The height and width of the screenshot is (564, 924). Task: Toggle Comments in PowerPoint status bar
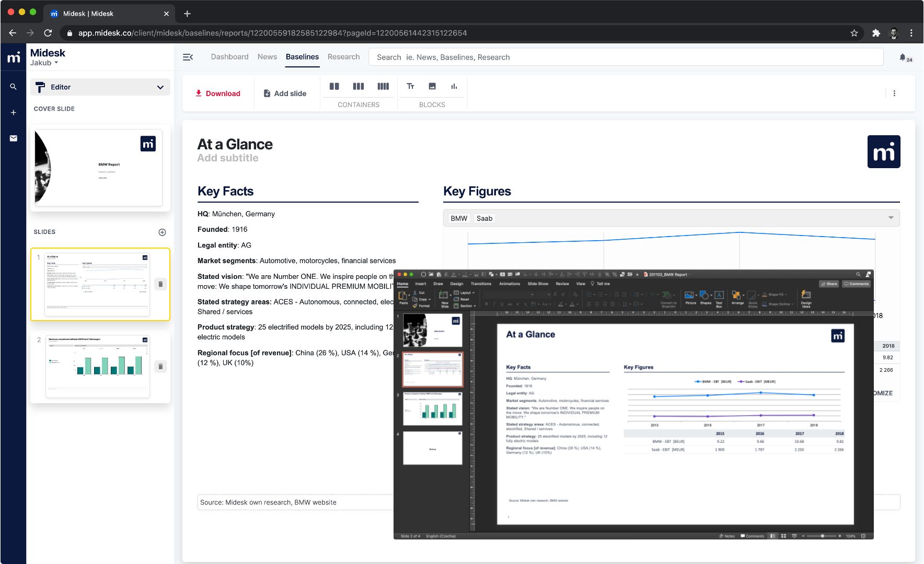(752, 536)
